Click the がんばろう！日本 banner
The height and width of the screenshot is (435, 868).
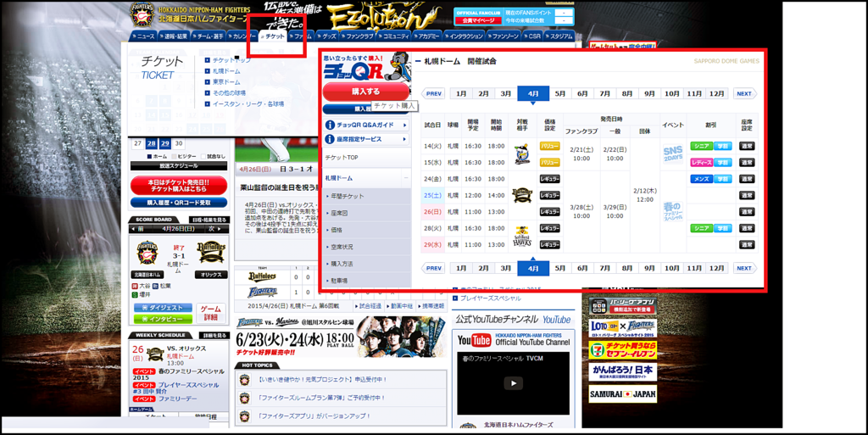[x=623, y=372]
